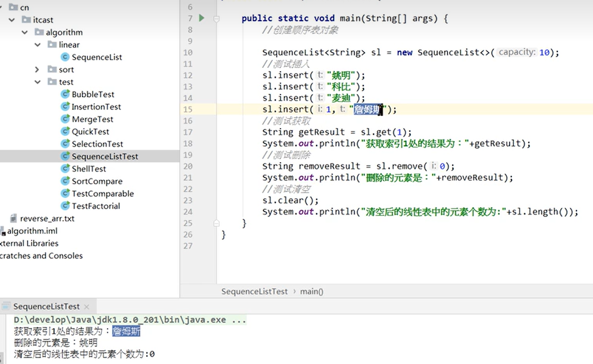The width and height of the screenshot is (593, 364).
Task: Open SequenceList class in linear package
Action: pyautogui.click(x=97, y=57)
